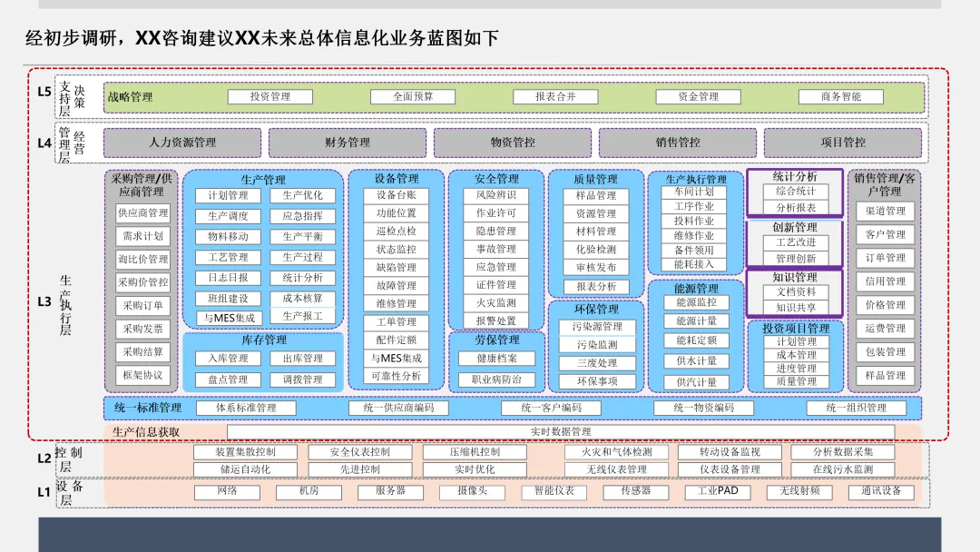Select the 综合统计 box
This screenshot has height=552, width=980.
tap(796, 192)
